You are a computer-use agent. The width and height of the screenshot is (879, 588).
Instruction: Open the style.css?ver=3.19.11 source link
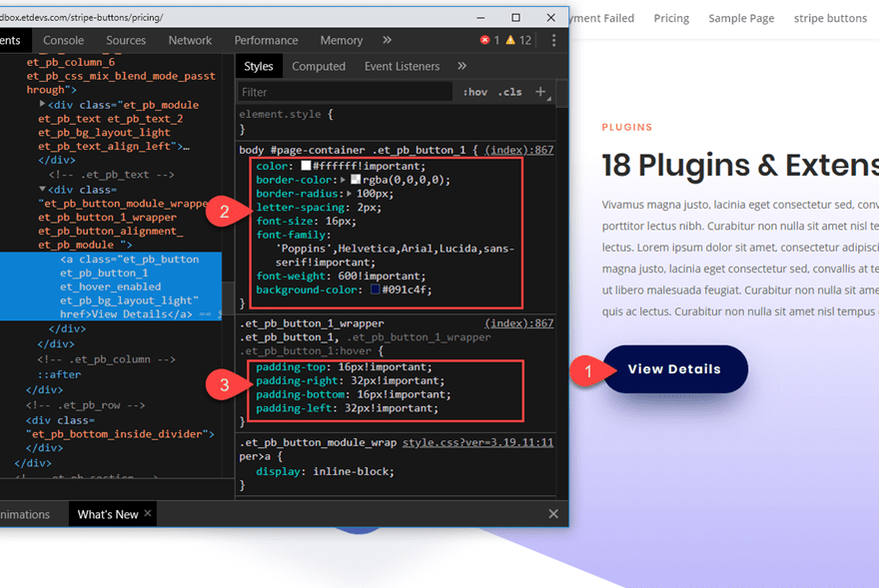click(x=477, y=442)
